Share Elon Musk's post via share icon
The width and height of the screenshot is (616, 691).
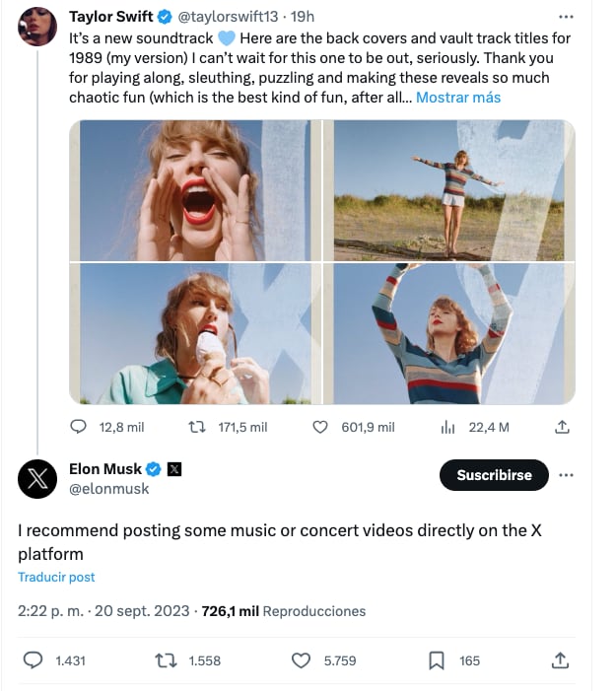[561, 660]
